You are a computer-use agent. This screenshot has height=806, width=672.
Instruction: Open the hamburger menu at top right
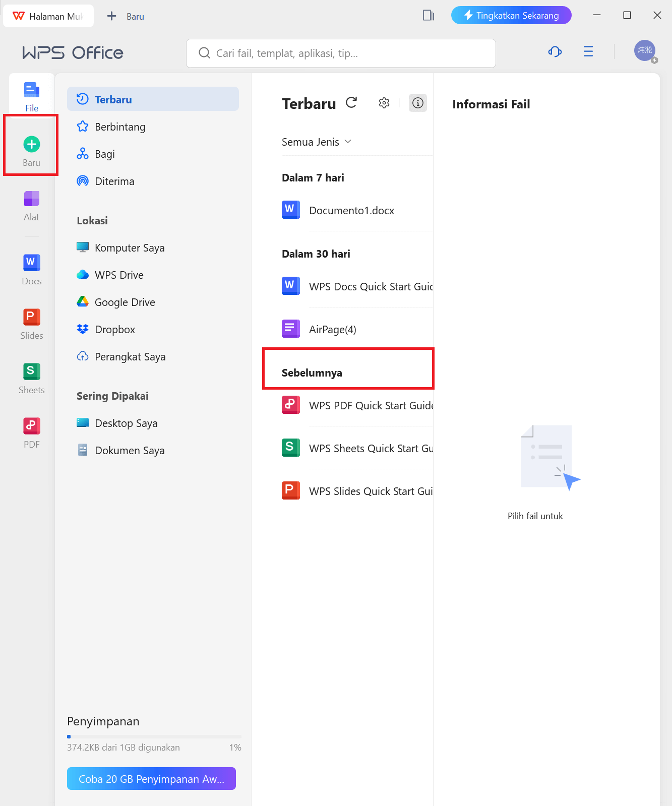click(588, 51)
